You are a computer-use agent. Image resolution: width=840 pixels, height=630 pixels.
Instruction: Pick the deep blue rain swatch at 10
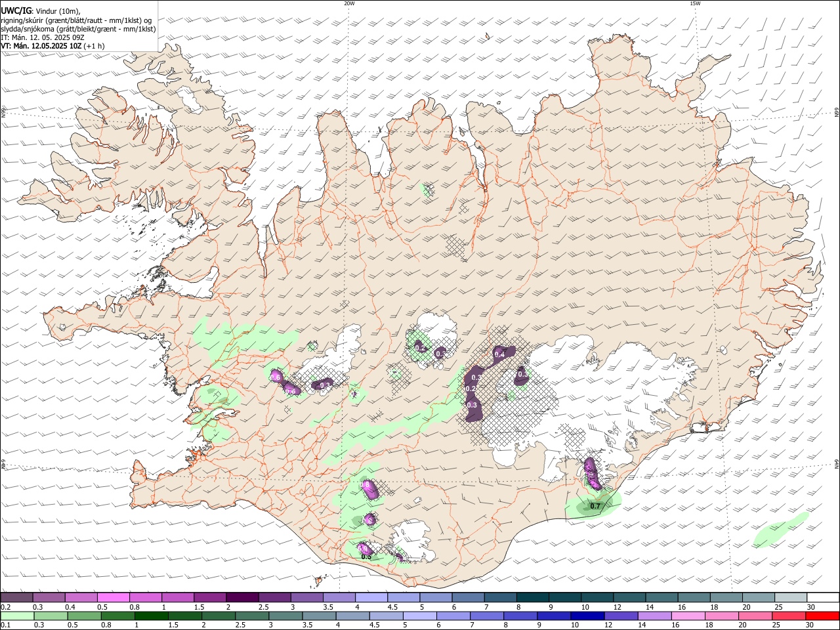click(x=587, y=616)
